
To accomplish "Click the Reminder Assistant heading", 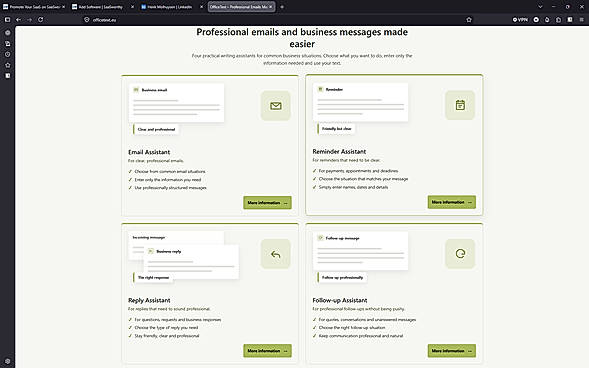I will (x=339, y=151).
